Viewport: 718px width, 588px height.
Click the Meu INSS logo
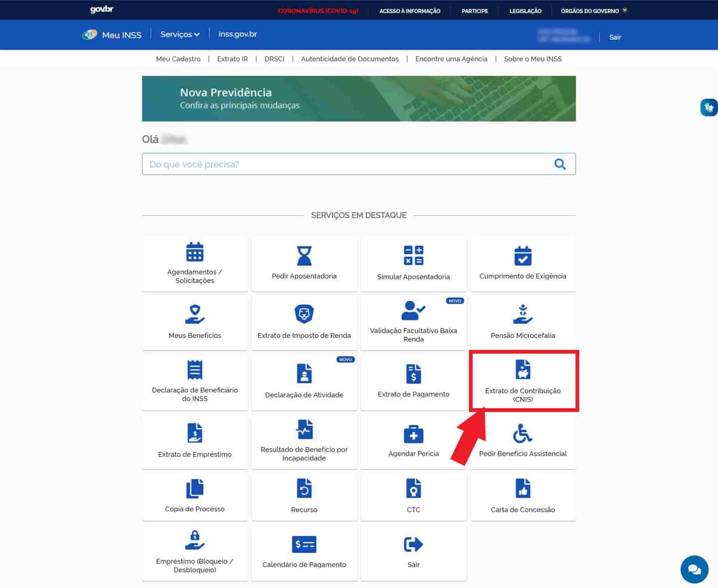click(x=112, y=35)
